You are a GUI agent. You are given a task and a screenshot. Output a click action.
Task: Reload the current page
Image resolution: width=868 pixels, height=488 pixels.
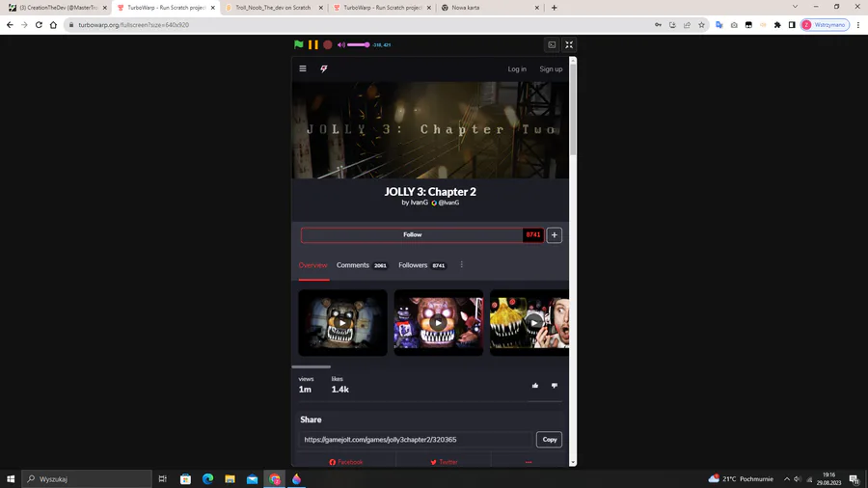(x=39, y=25)
